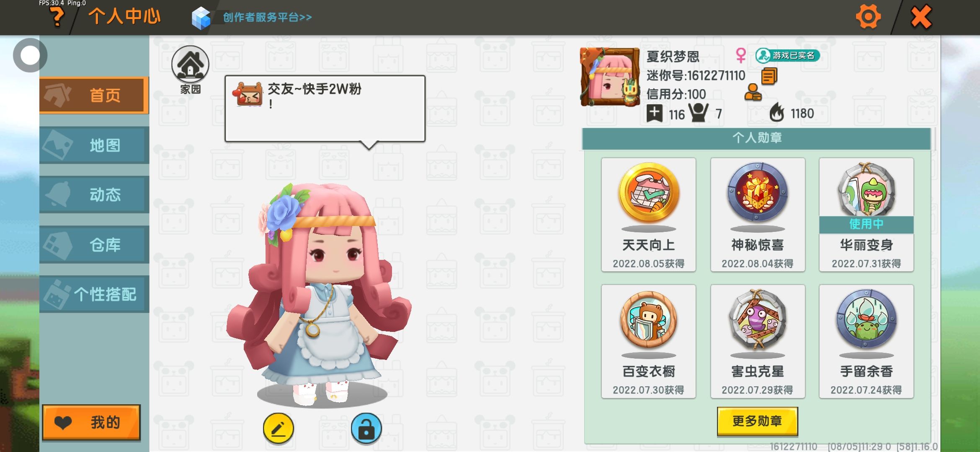
Task: Select the 天天向上 medal card
Action: point(648,215)
